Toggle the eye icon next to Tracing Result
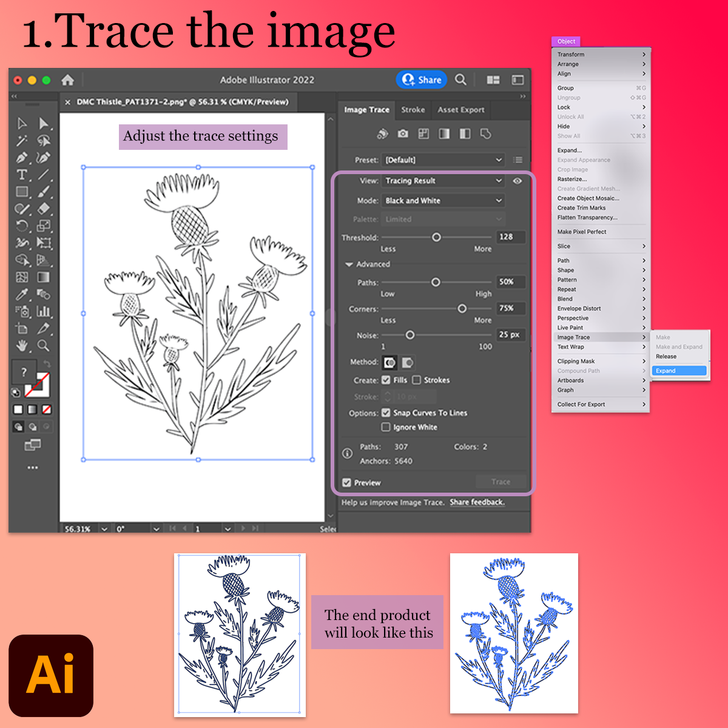Image resolution: width=728 pixels, height=728 pixels. pos(517,181)
